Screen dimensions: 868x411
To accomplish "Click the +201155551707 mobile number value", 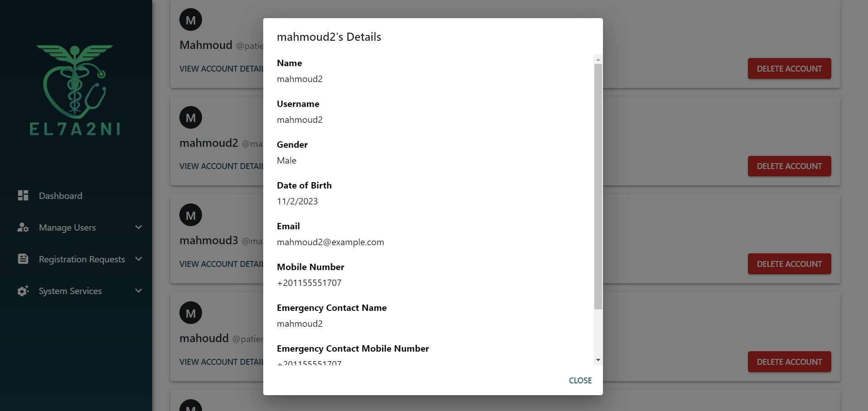I will (x=309, y=283).
